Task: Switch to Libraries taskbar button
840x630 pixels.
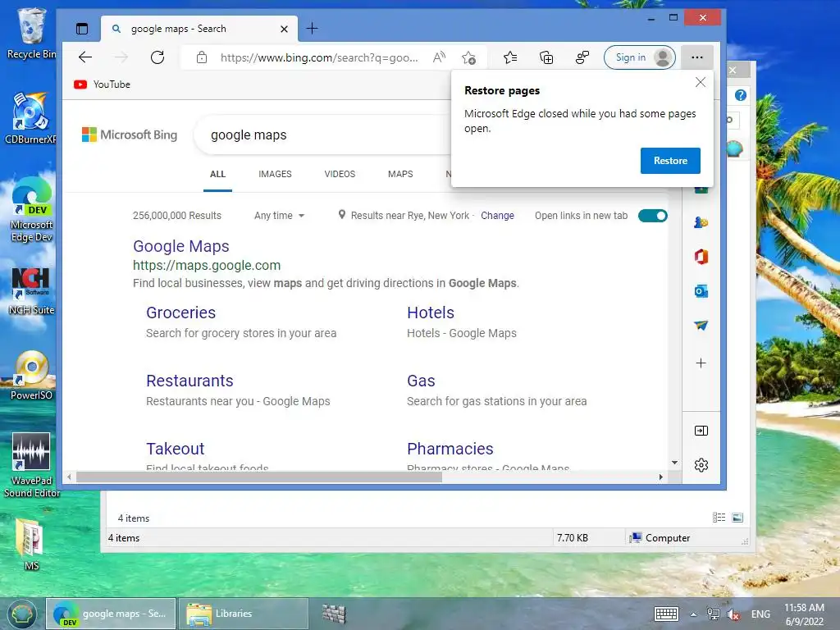Action: [243, 614]
